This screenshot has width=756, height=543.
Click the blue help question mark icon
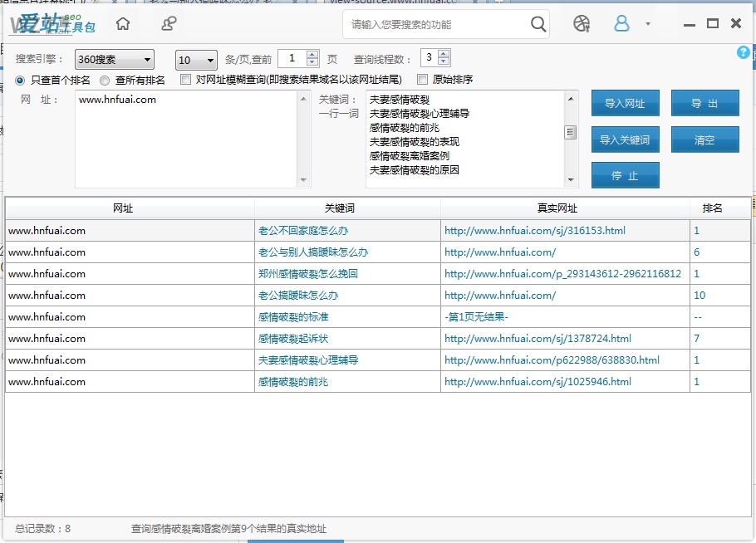click(x=742, y=52)
